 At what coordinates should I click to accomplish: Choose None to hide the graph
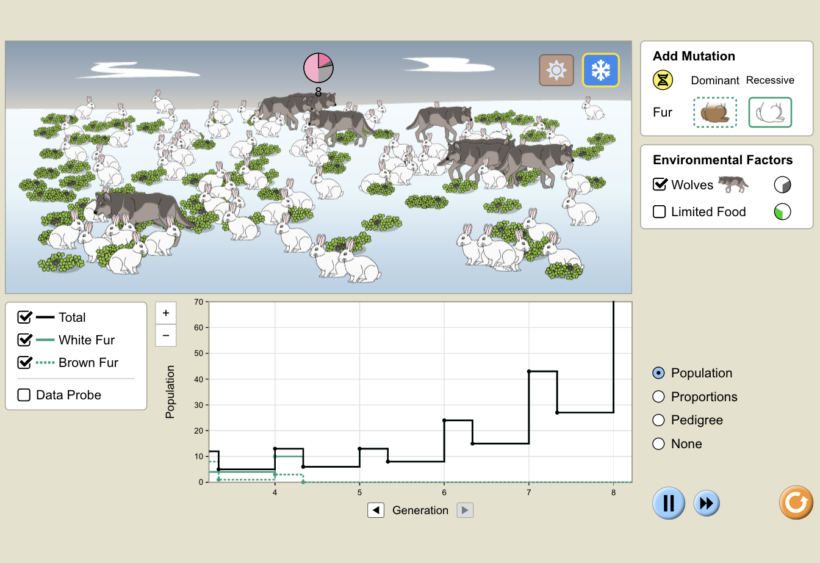[658, 444]
